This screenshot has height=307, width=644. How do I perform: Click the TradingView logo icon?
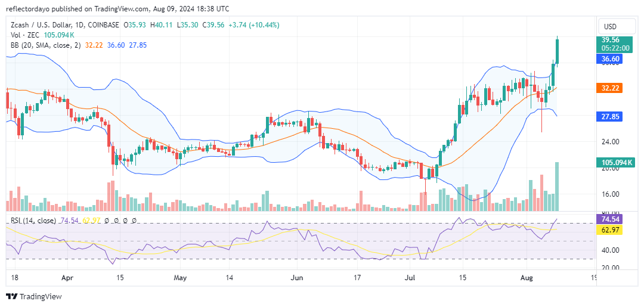pyautogui.click(x=11, y=296)
